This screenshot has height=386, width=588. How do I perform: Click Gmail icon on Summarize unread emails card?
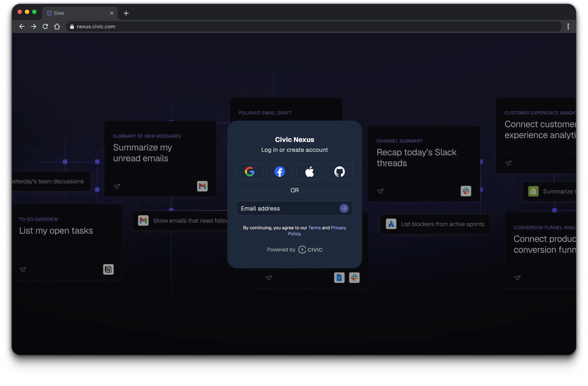202,186
